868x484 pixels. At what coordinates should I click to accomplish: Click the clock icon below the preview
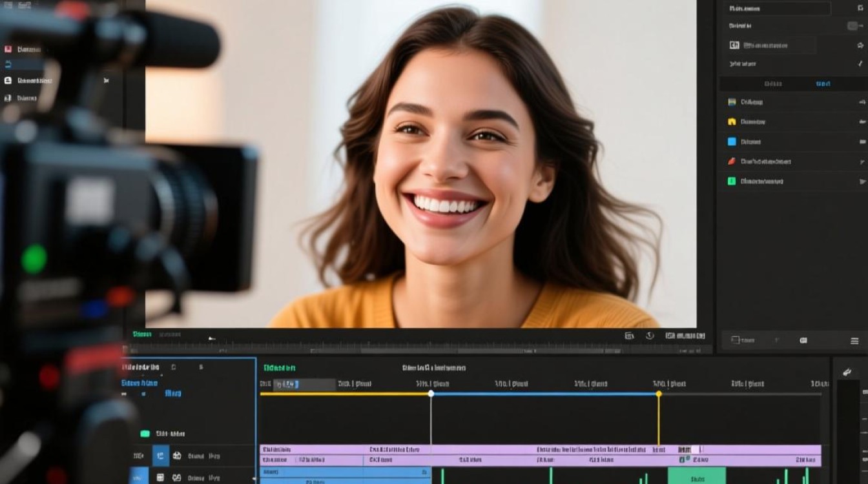[x=650, y=336]
